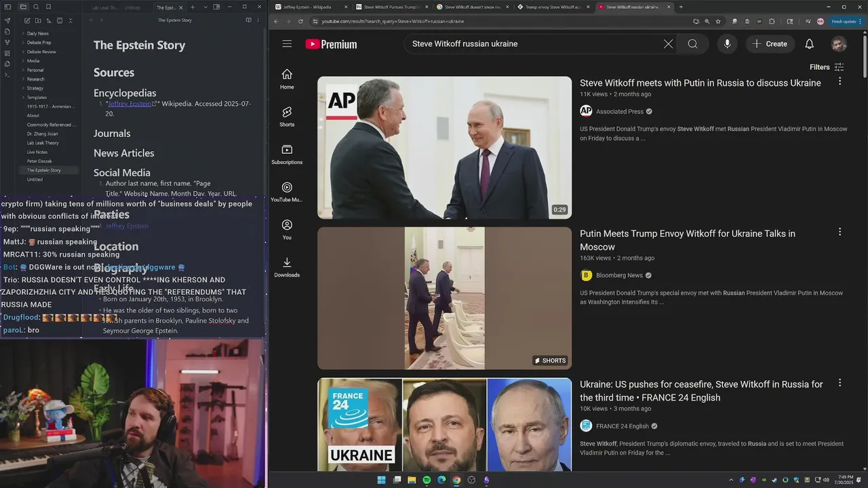This screenshot has width=868, height=488.
Task: Open YouTube Music in sidebar
Action: (x=287, y=192)
